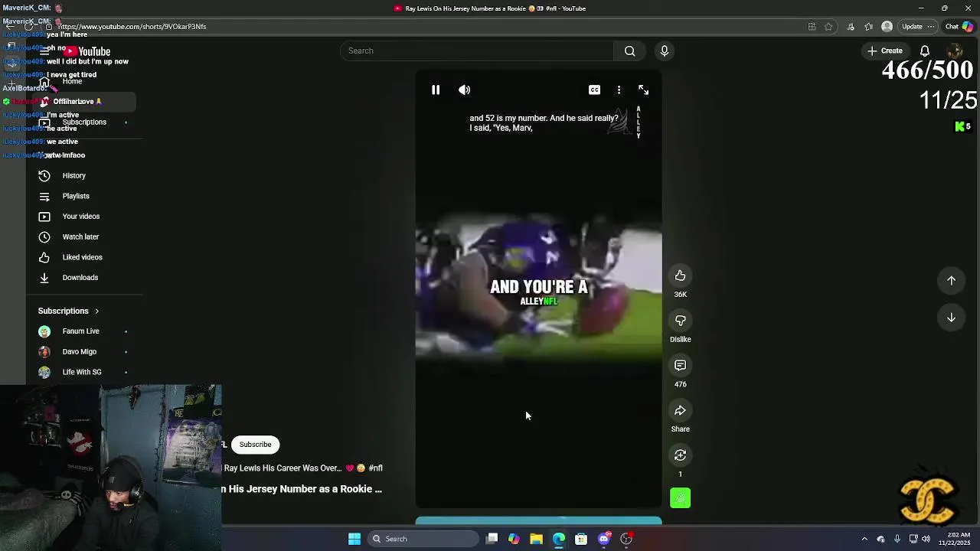Screen dimensions: 980x551
Task: Click the taskbar Search box
Action: tap(423, 539)
